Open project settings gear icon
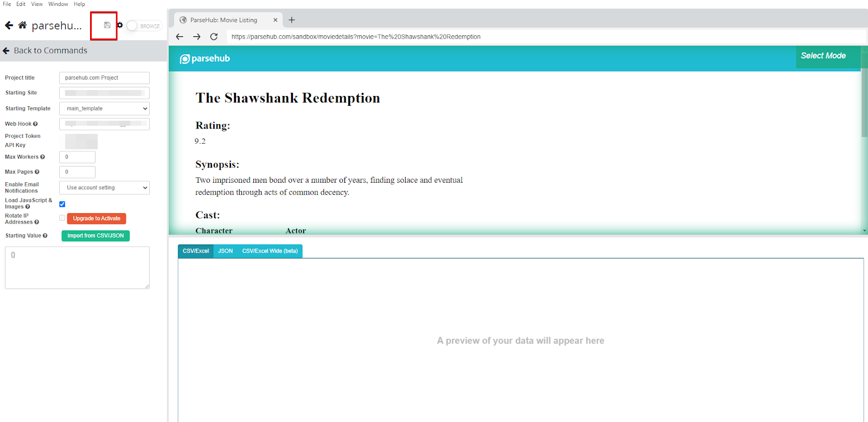 tap(120, 25)
